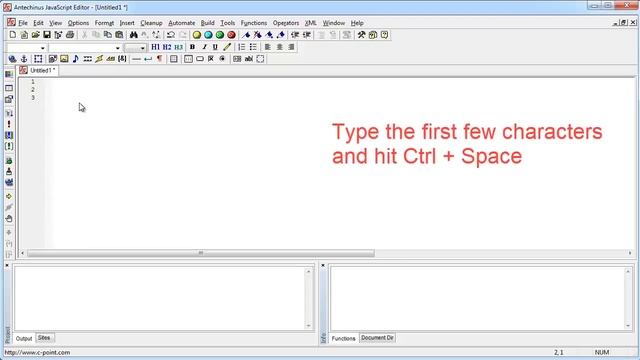The height and width of the screenshot is (360, 640).
Task: Open the Edit menu
Action: pos(38,23)
